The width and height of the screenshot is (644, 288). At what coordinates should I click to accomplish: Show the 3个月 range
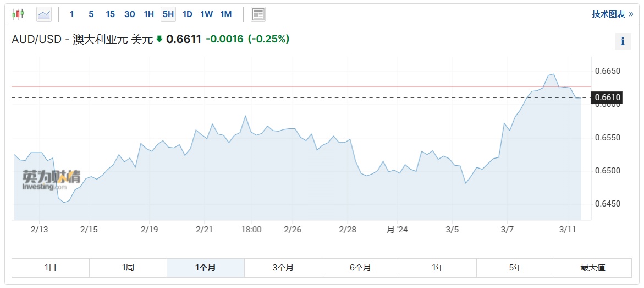(x=283, y=268)
